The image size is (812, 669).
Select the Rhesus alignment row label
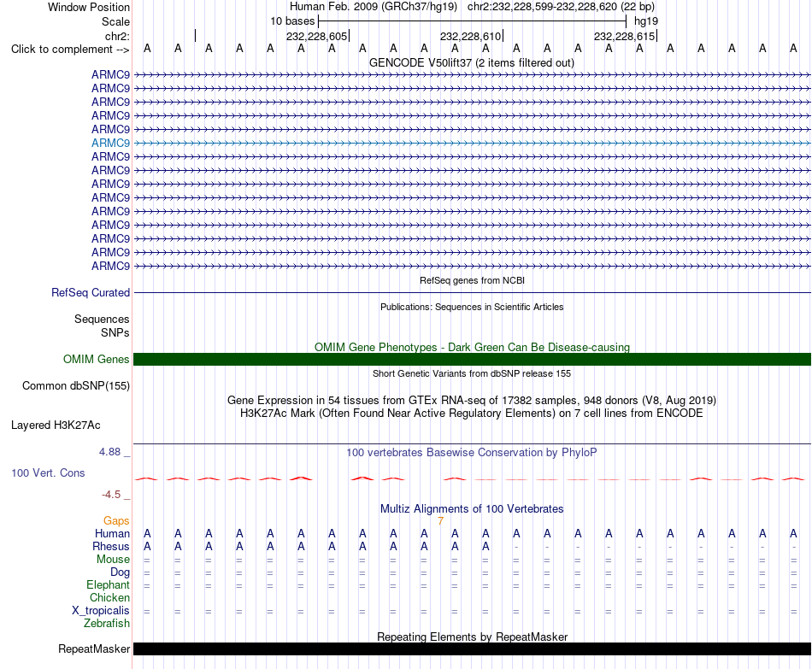pos(111,546)
